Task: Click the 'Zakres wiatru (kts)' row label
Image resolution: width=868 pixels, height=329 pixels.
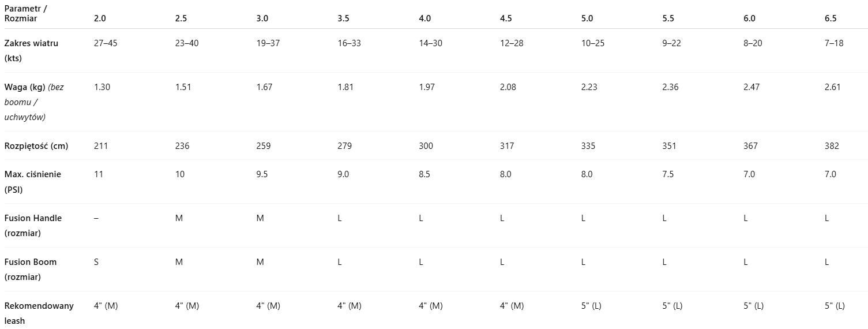Action: pyautogui.click(x=31, y=51)
